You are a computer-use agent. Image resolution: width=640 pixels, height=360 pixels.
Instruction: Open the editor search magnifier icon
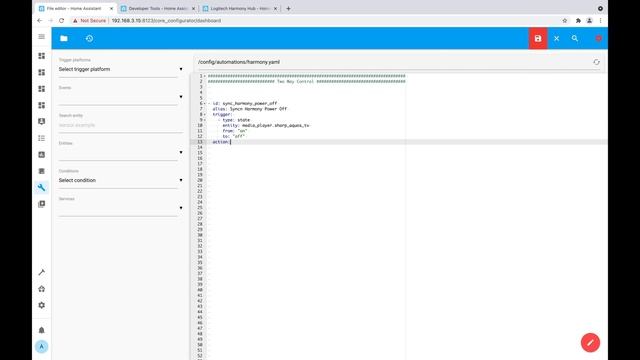tap(575, 38)
